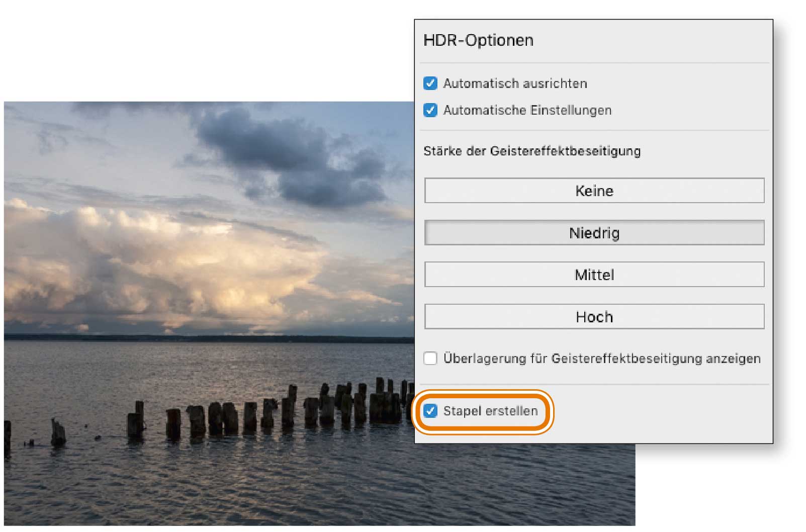The width and height of the screenshot is (806, 532).
Task: Click the Automatisch ausrichten label text
Action: [x=515, y=83]
